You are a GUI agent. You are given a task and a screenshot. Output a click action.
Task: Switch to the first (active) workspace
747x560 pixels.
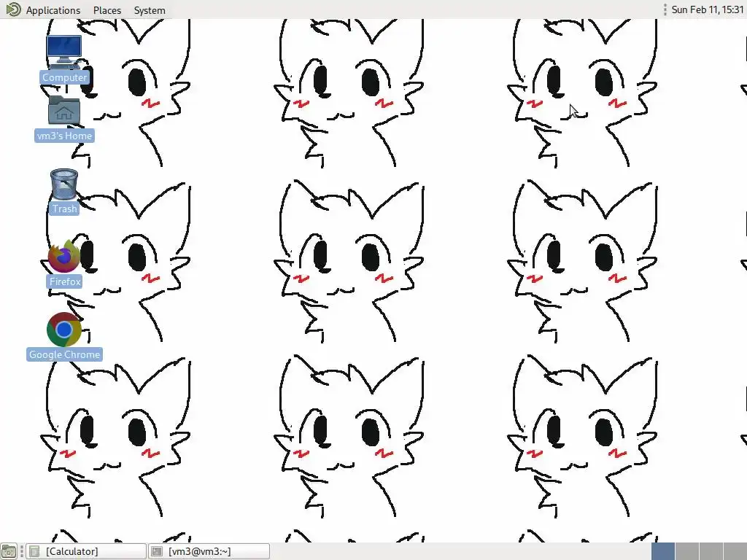click(662, 551)
